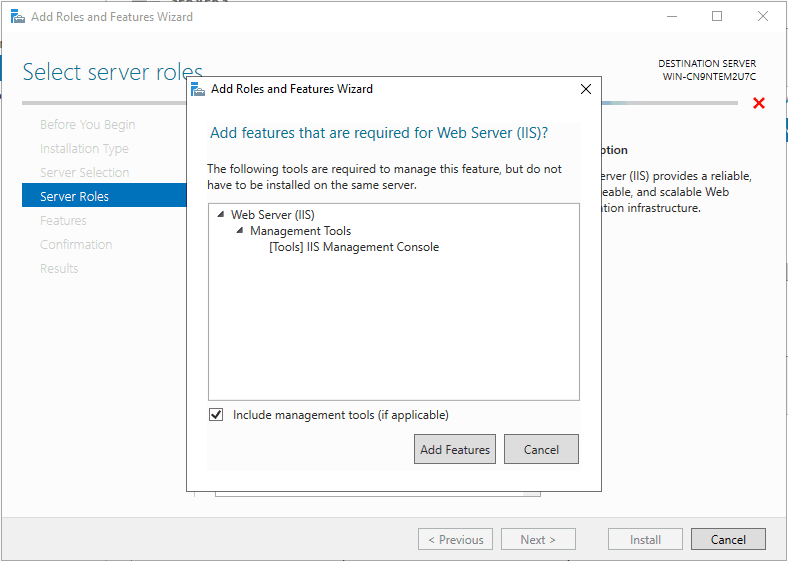Click the dialog's wizard icon in title bar
Image resolution: width=788 pixels, height=561 pixels.
click(198, 89)
